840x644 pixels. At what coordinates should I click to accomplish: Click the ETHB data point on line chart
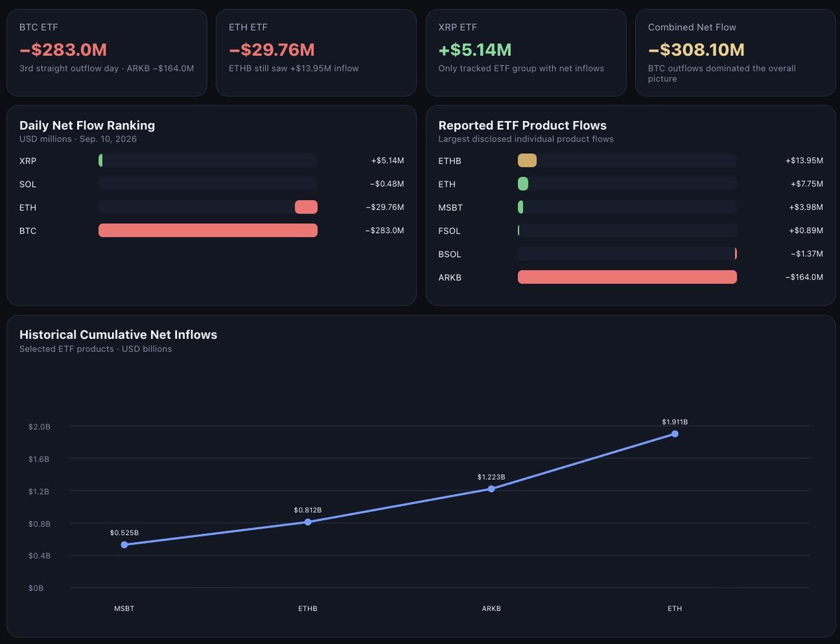[x=308, y=521]
